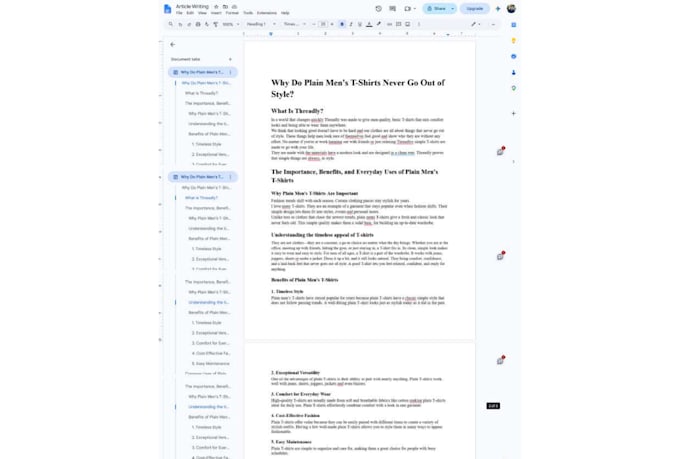Viewport: 680px width, 459px height.
Task: Insert an image from toolbar
Action: coord(408,24)
